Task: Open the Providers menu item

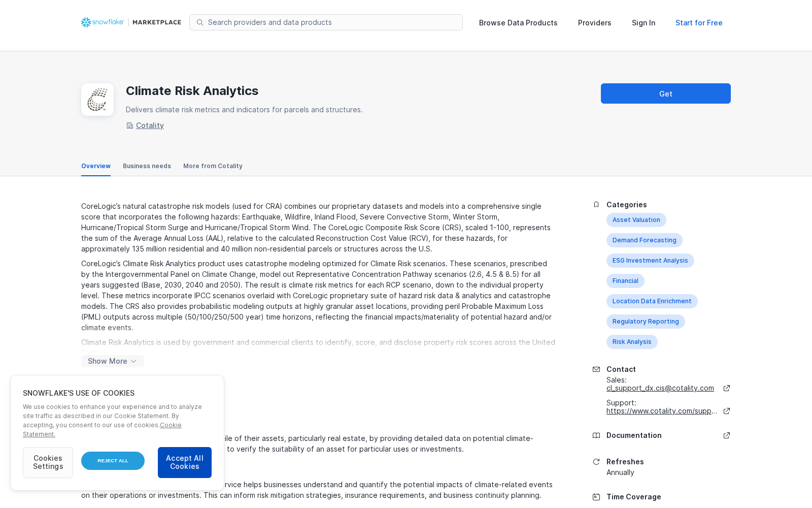Action: 595,23
